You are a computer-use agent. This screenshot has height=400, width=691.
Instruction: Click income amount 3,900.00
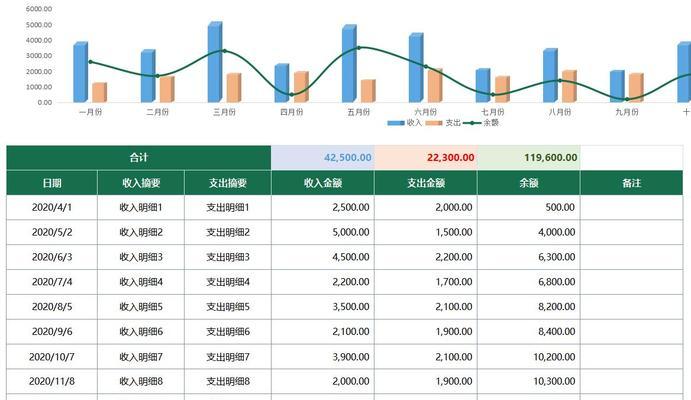click(323, 357)
